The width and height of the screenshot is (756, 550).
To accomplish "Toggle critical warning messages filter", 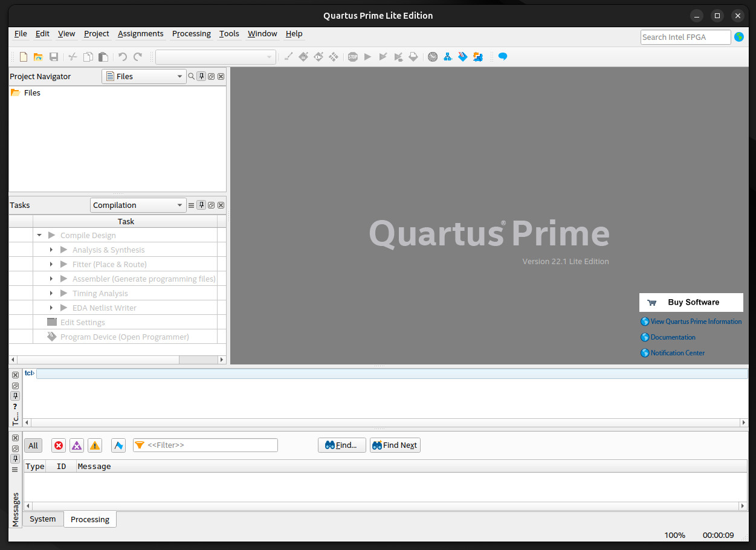I will [x=77, y=445].
